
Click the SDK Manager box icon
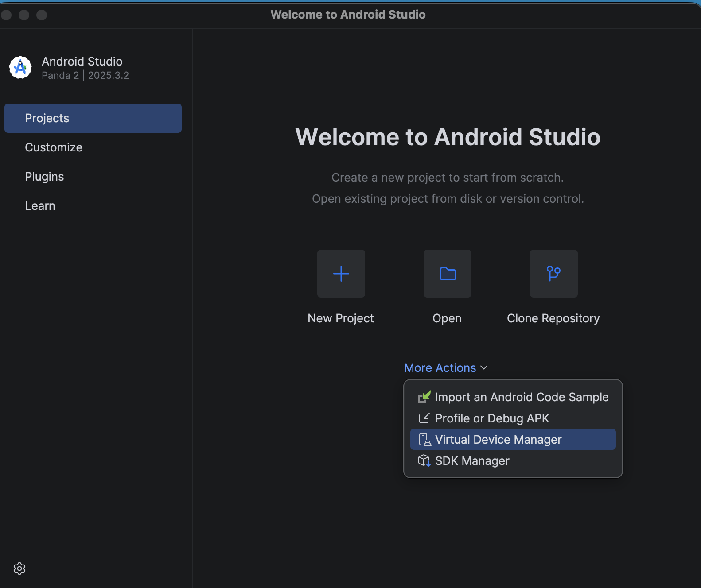[x=424, y=461]
